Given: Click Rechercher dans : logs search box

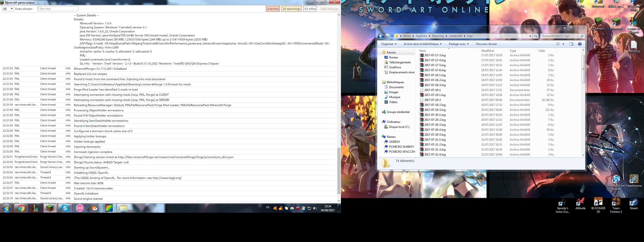Looking at the screenshot, I should point(562,36).
